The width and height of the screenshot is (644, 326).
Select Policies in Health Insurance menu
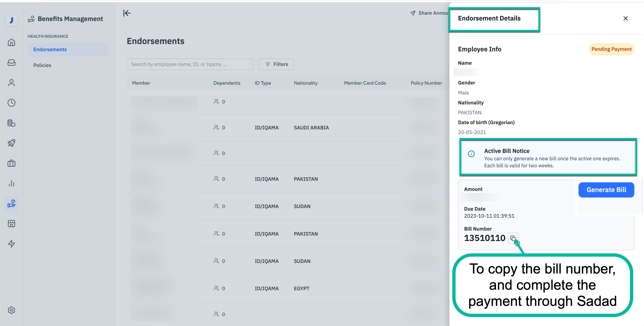click(42, 65)
